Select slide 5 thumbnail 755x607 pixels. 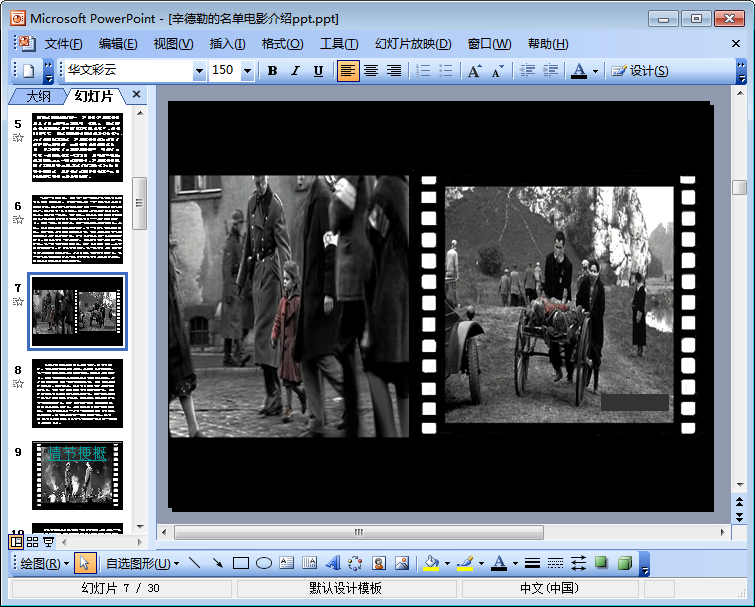click(77, 147)
